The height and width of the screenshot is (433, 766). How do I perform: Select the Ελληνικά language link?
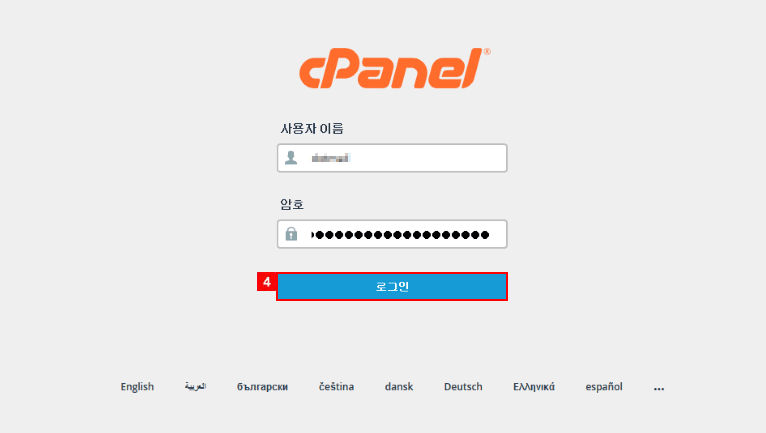click(534, 387)
